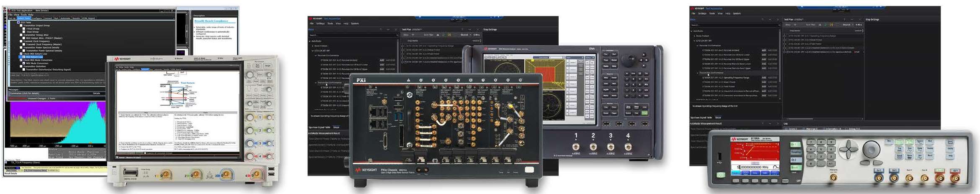Image resolution: width=980 pixels, height=194 pixels.
Task: Open the Settings menu in the right Test Automation window
Action: 702,13
